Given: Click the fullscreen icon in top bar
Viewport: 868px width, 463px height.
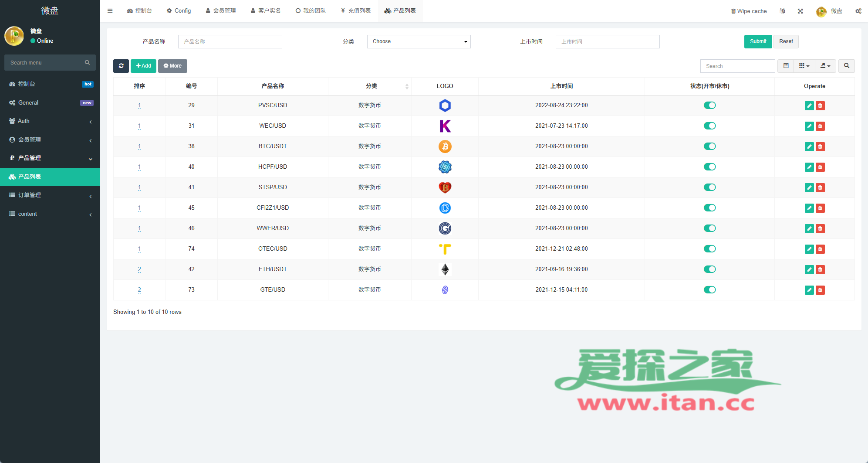Looking at the screenshot, I should [x=800, y=11].
